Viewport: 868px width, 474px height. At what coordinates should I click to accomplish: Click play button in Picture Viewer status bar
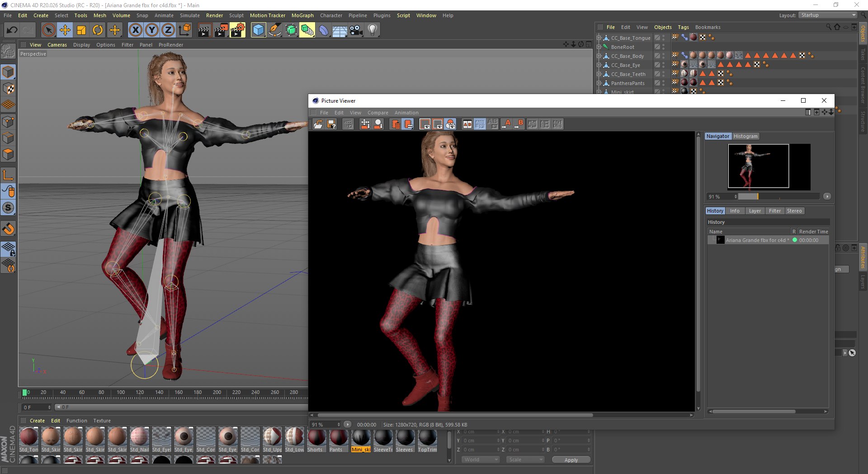click(x=347, y=424)
